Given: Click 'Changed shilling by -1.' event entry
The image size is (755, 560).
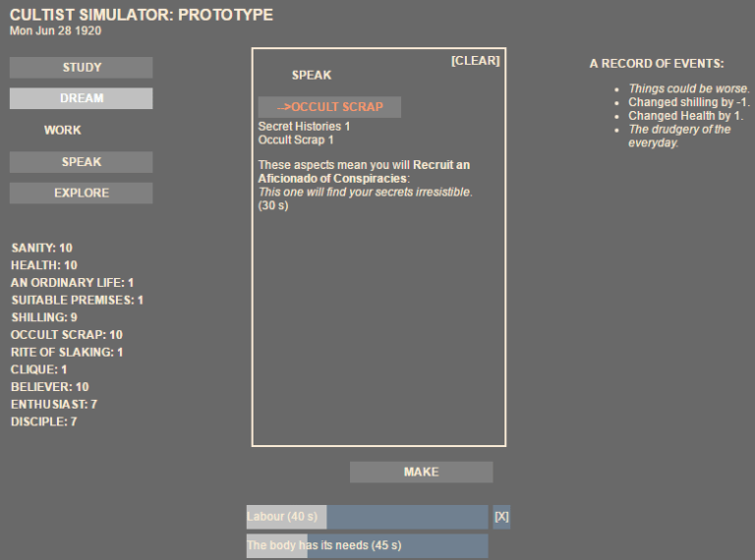Looking at the screenshot, I should tap(688, 102).
